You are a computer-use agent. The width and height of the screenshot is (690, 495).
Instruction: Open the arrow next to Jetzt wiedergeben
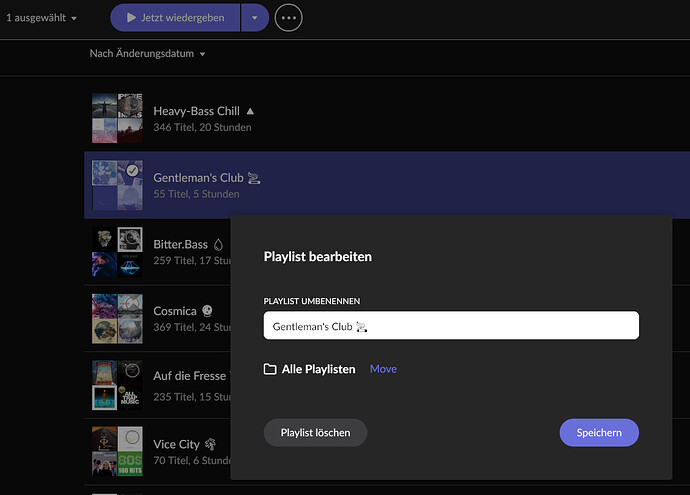[x=255, y=18]
